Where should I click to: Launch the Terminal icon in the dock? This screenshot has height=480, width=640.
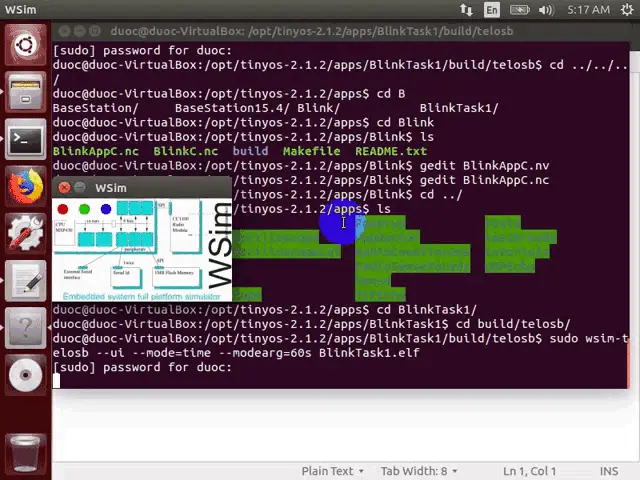coord(25,139)
